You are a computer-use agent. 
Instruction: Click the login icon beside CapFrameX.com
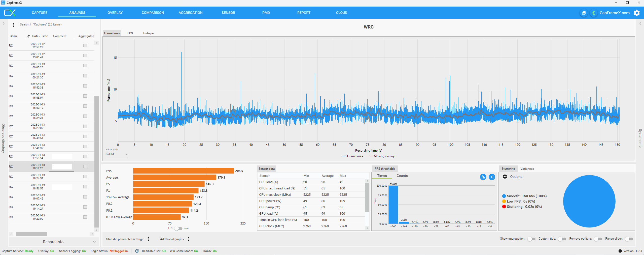pyautogui.click(x=594, y=13)
